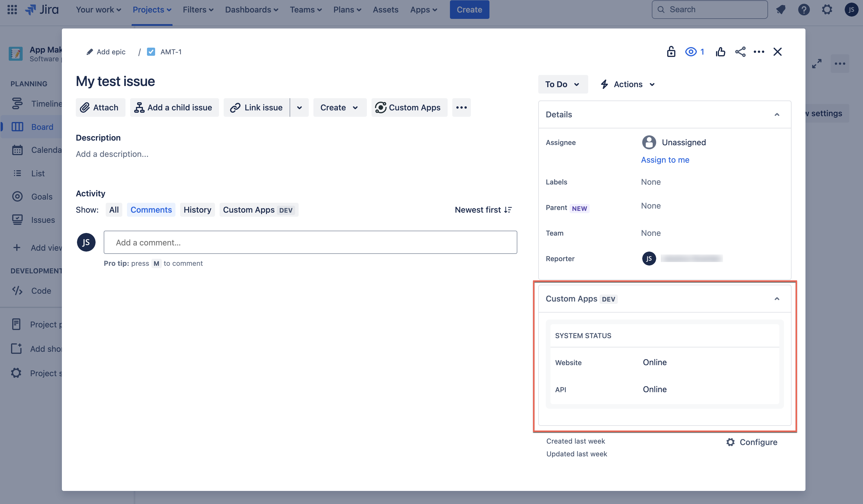
Task: Click the watch issue eye icon
Action: click(x=691, y=52)
